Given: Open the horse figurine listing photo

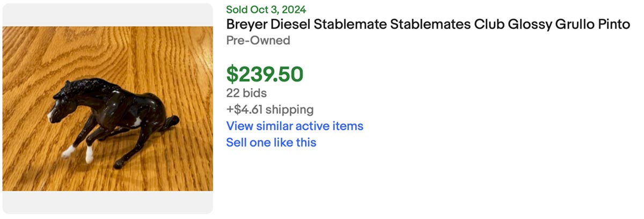Looking at the screenshot, I should (x=108, y=108).
